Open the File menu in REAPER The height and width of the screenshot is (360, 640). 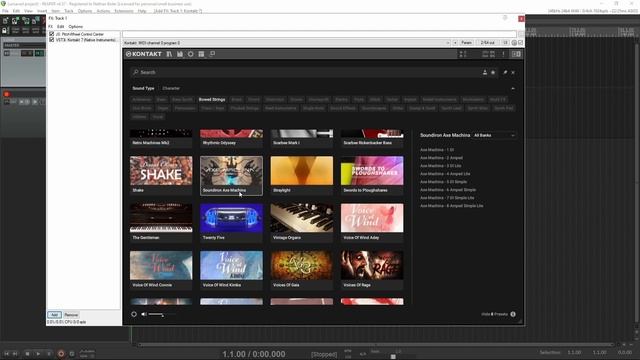click(x=5, y=11)
